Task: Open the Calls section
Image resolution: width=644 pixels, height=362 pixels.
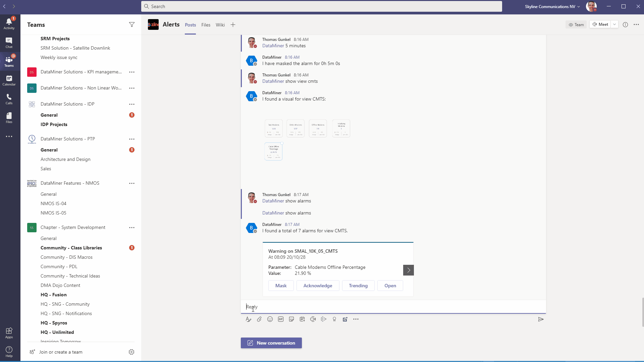Action: 9,99
